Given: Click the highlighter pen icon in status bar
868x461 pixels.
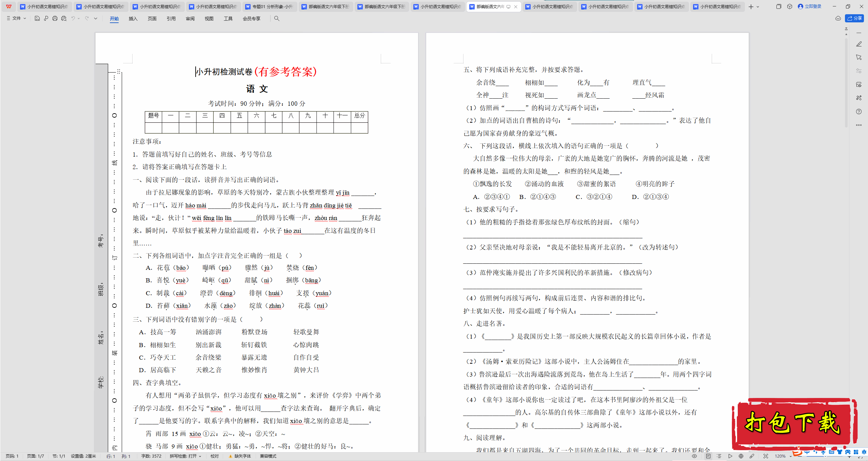Looking at the screenshot, I should click(x=752, y=456).
